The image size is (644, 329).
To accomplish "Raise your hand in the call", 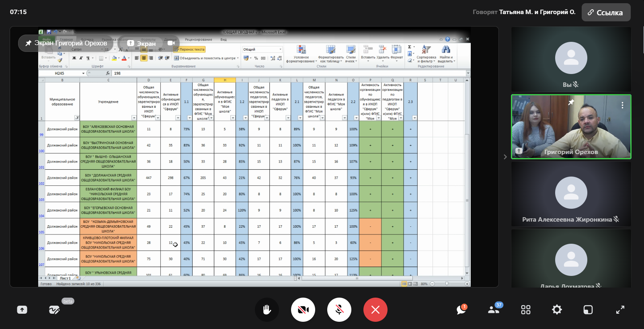I will click(x=267, y=310).
